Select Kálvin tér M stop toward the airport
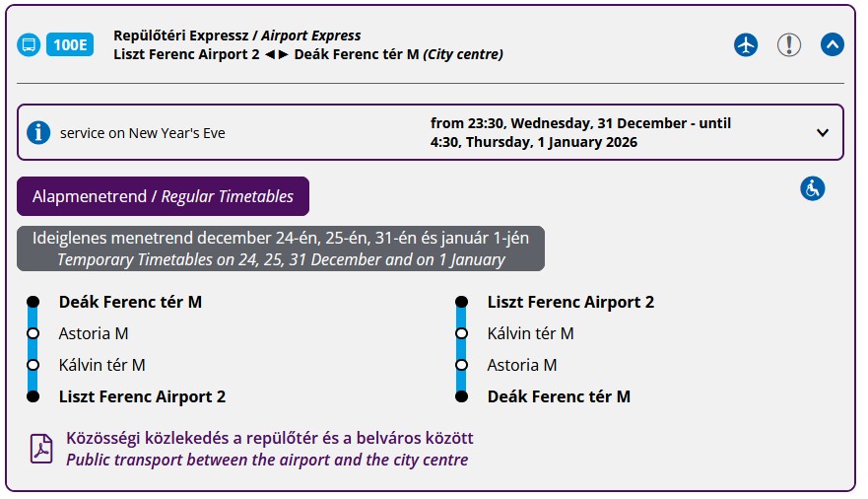 pos(101,365)
